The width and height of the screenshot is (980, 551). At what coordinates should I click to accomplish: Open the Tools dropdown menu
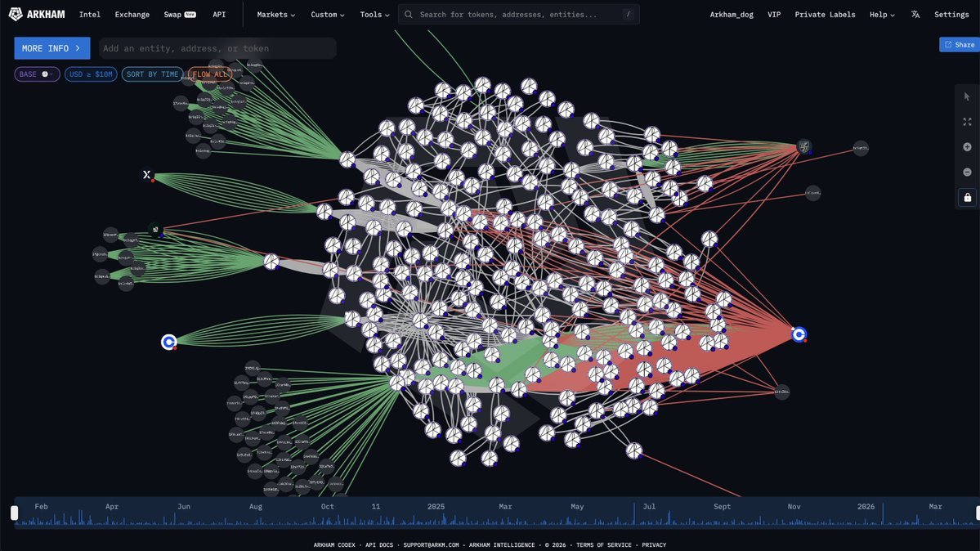coord(374,15)
